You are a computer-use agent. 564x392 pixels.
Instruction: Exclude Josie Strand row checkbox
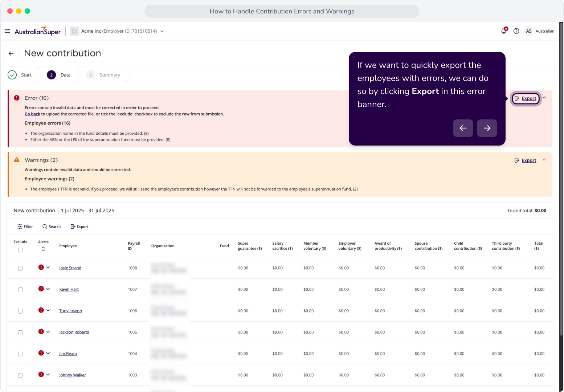point(20,268)
